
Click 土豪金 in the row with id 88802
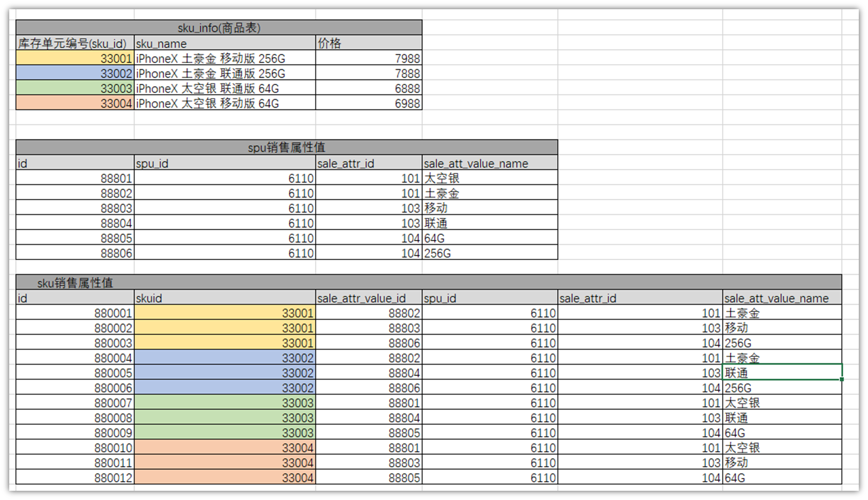[x=490, y=192]
